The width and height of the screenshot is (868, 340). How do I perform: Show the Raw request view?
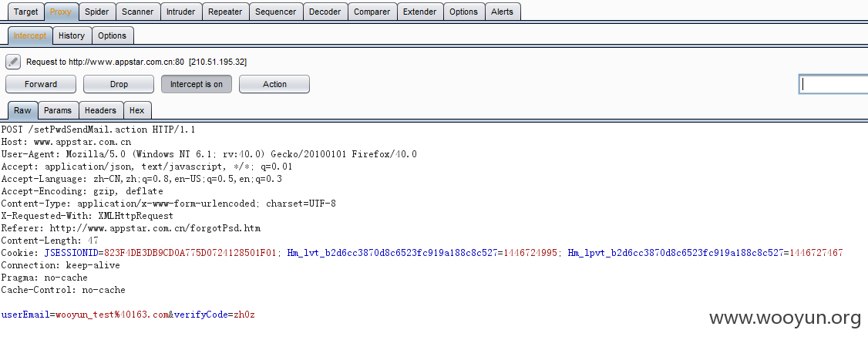click(x=22, y=110)
